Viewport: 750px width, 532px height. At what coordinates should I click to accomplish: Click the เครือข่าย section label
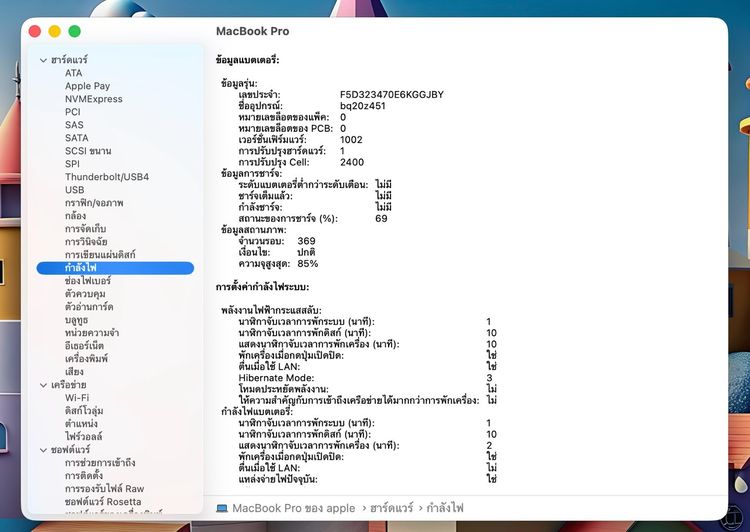click(x=69, y=385)
